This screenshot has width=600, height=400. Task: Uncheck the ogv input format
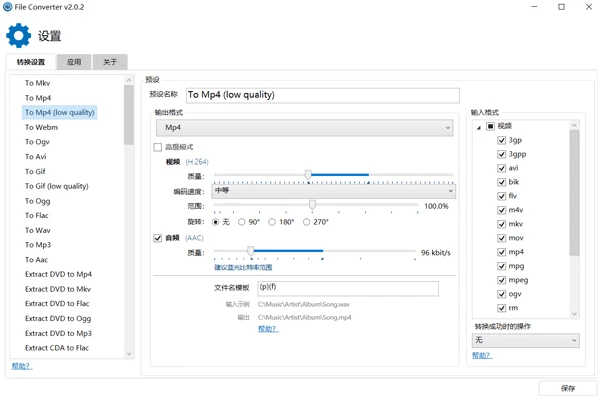tap(502, 294)
